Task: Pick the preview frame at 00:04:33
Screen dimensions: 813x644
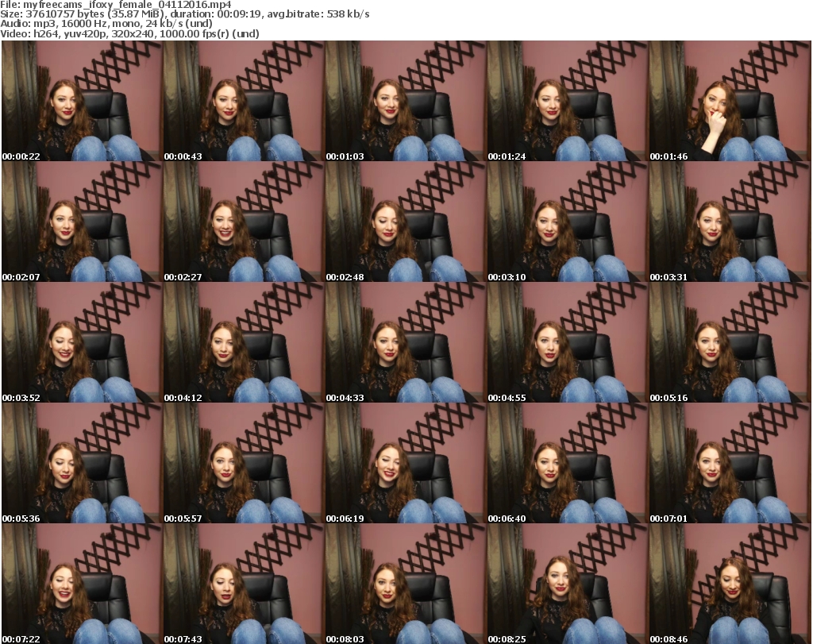Action: click(x=406, y=343)
